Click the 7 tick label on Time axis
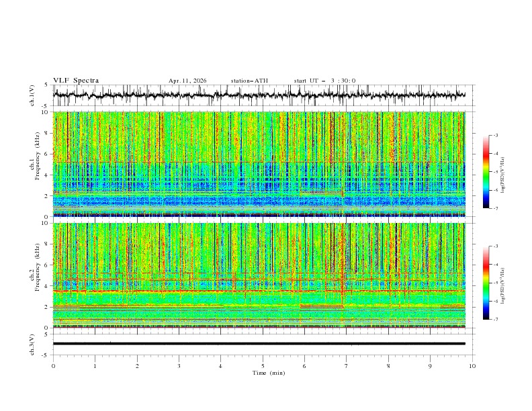 (x=347, y=366)
